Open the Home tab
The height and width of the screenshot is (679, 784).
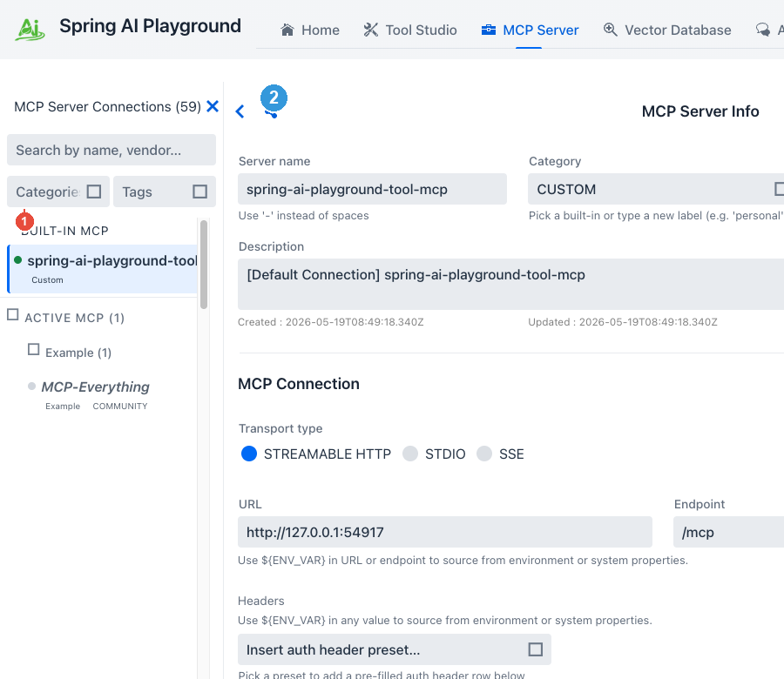point(310,30)
